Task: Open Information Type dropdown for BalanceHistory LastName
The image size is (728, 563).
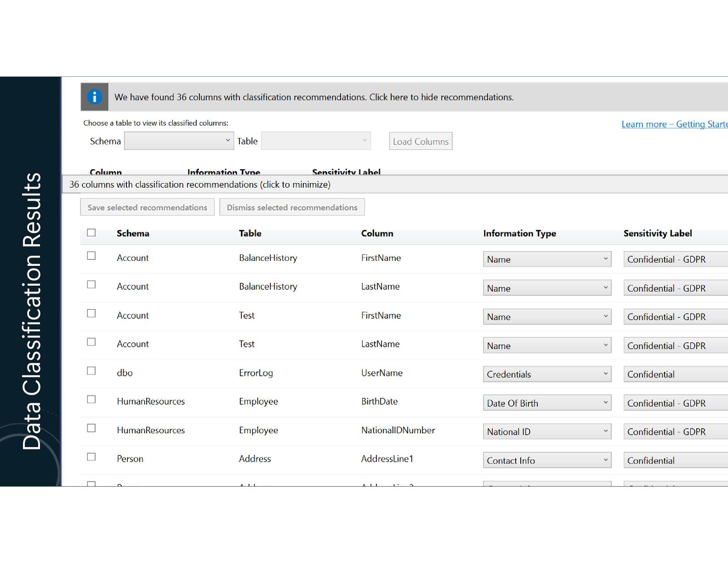Action: [547, 288]
